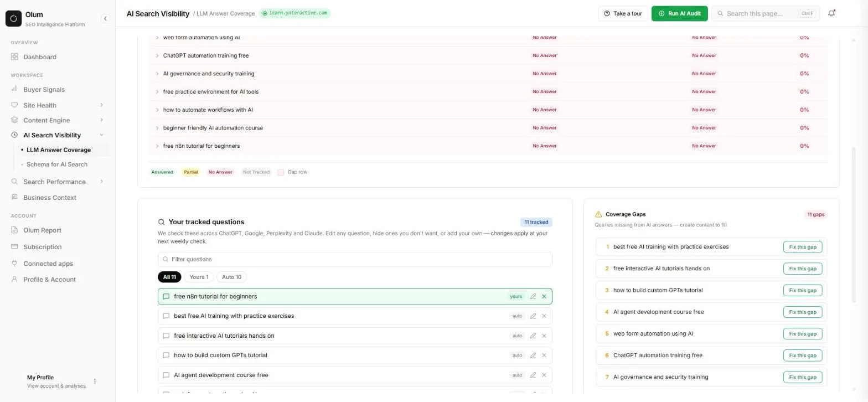Open Schema for AI Search page

tap(57, 164)
